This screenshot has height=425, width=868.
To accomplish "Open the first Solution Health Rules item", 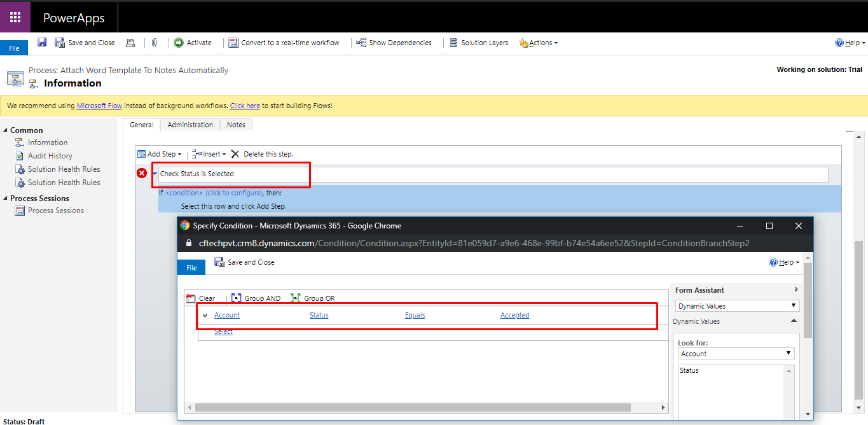I will (x=64, y=169).
